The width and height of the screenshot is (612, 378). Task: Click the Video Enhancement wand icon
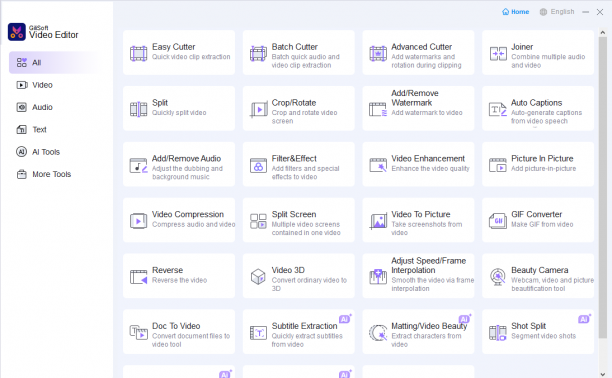tap(378, 165)
